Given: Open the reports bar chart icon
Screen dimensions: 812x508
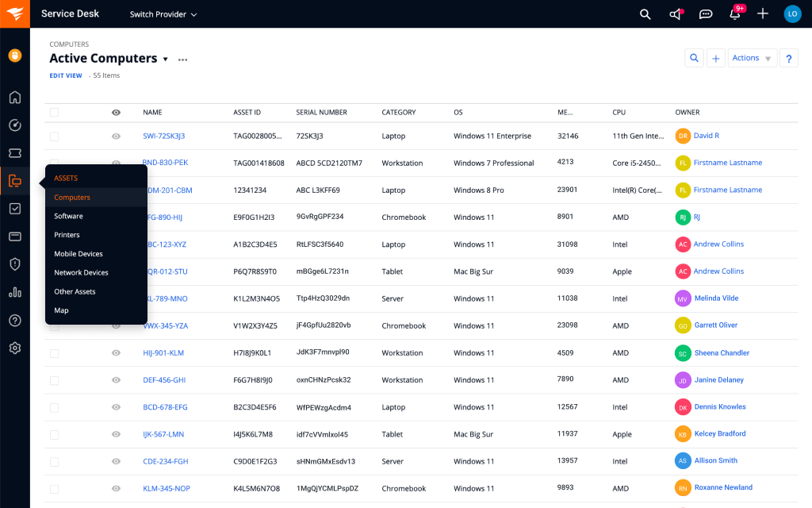Looking at the screenshot, I should click(15, 292).
